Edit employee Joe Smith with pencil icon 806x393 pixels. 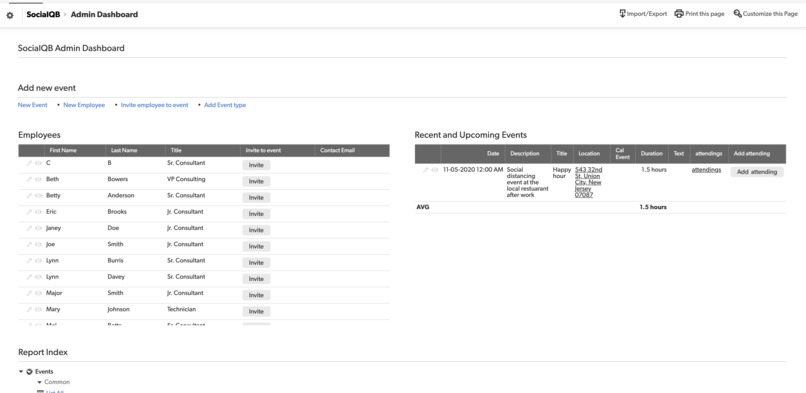[29, 245]
